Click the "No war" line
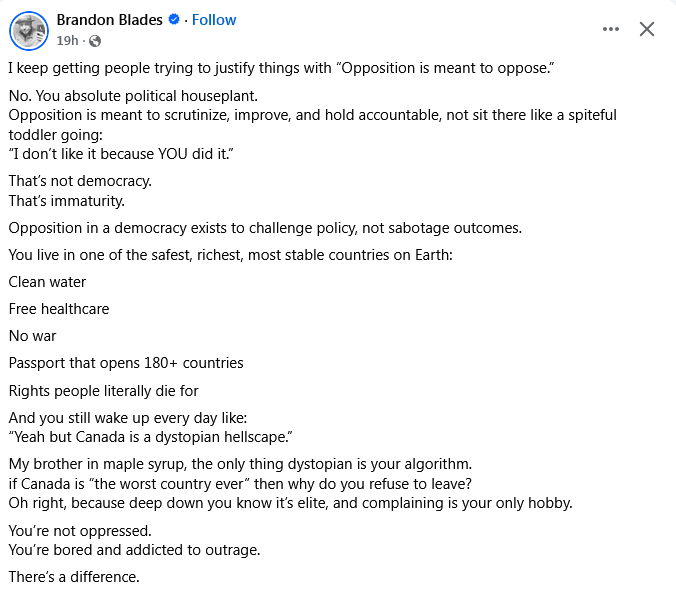 click(x=33, y=336)
